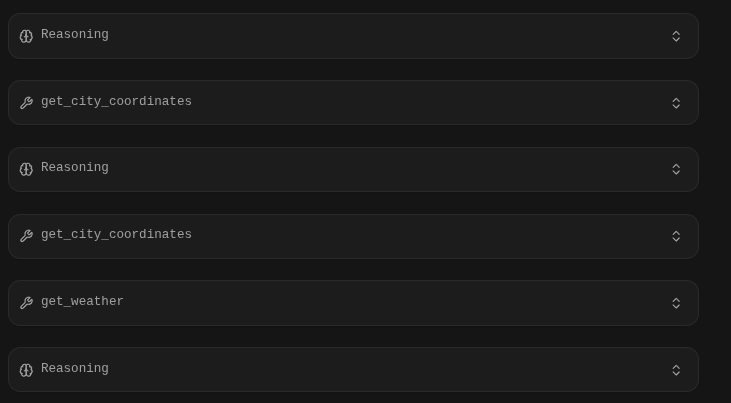Expand the first get_city_coordinates call via its chevron

676,103
